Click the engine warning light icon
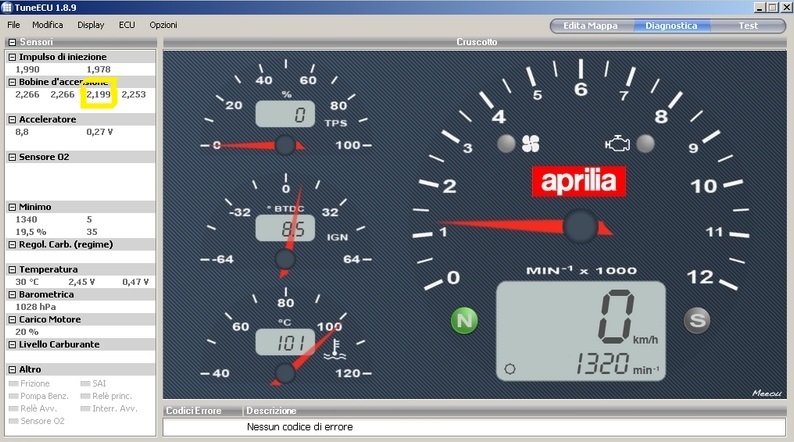The image size is (794, 442). pyautogui.click(x=617, y=144)
